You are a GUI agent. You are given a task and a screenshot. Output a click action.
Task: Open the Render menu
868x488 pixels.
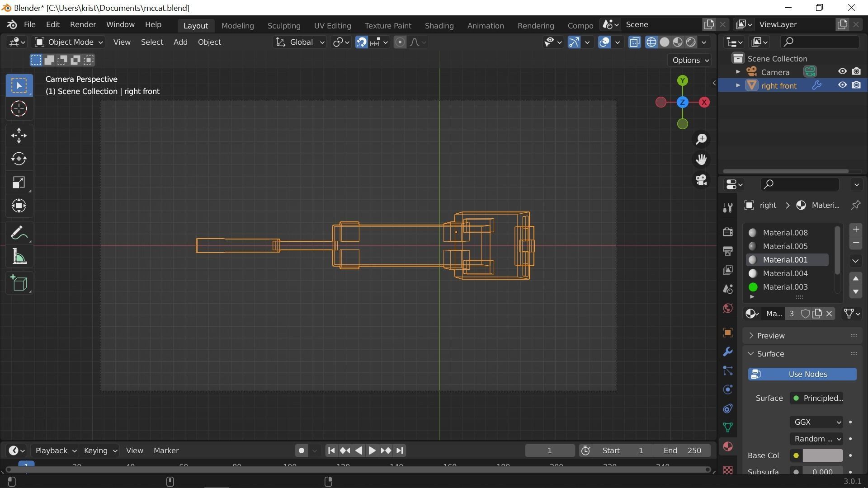click(83, 24)
